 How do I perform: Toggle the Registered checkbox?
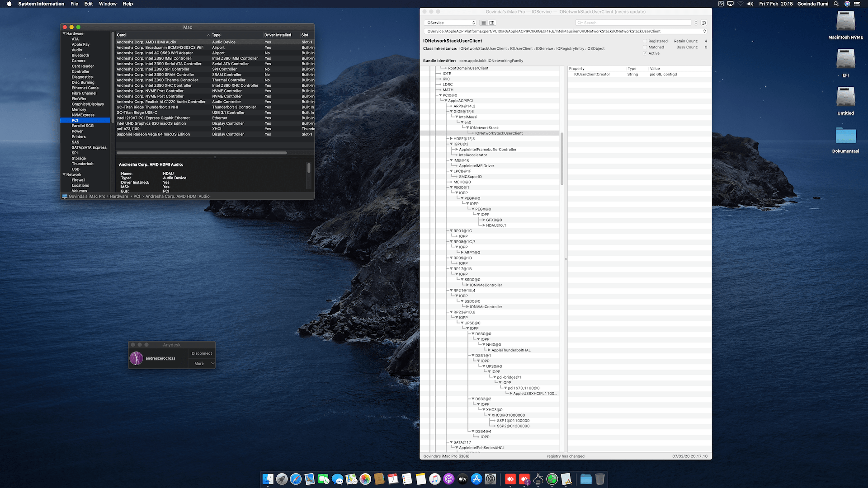[x=645, y=41]
